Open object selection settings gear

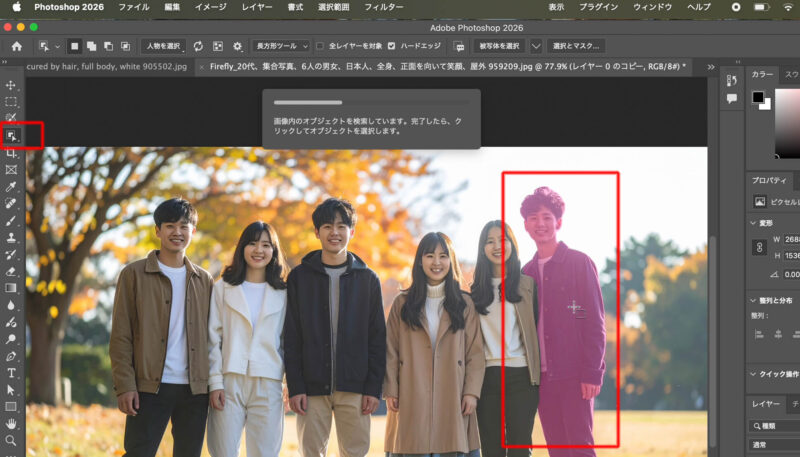point(237,46)
